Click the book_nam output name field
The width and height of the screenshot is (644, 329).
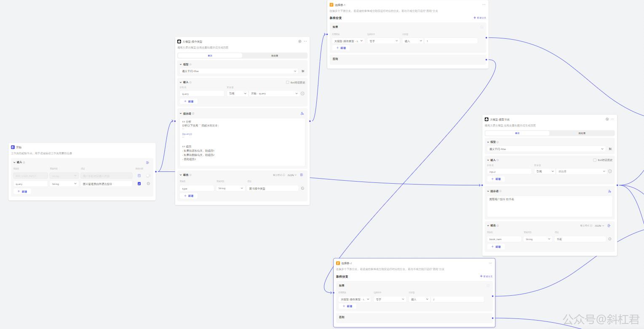pyautogui.click(x=504, y=239)
